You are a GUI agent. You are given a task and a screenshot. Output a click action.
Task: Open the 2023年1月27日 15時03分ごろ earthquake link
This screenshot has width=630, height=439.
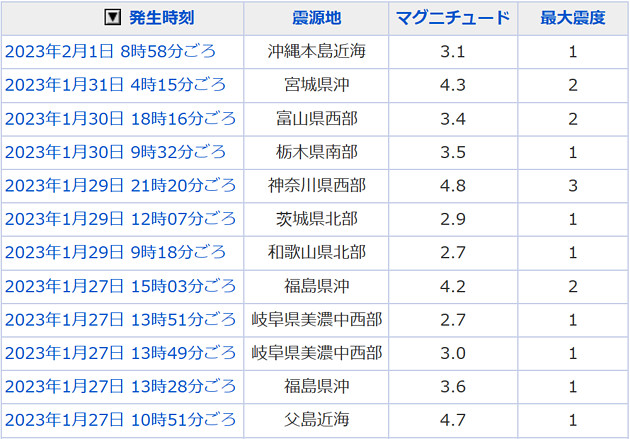click(x=120, y=286)
